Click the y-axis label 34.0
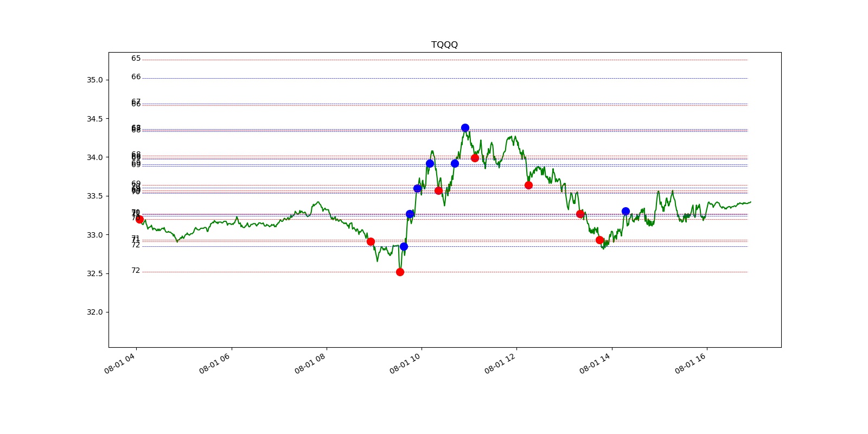 click(x=94, y=157)
